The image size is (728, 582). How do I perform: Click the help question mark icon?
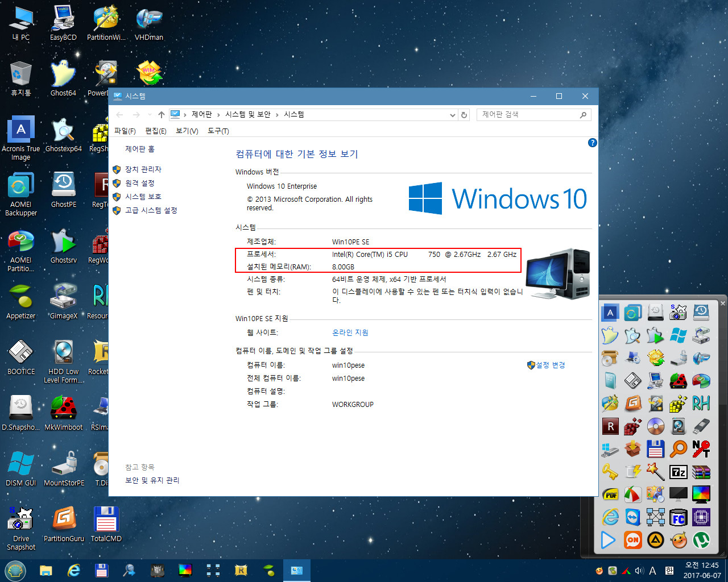(592, 143)
